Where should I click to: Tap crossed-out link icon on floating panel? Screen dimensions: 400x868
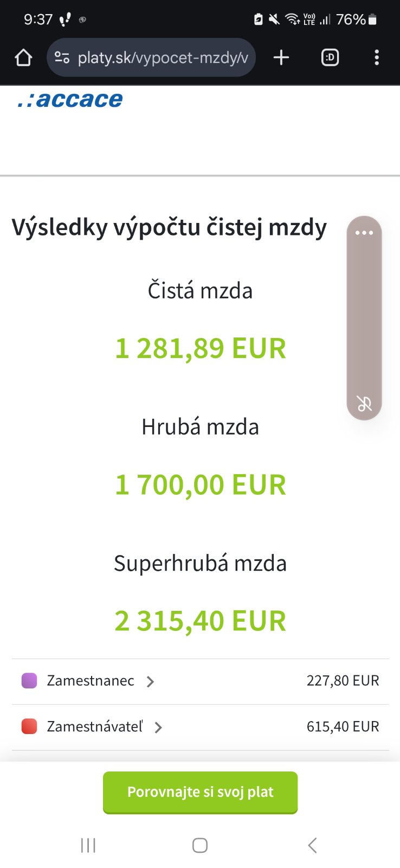coord(364,404)
